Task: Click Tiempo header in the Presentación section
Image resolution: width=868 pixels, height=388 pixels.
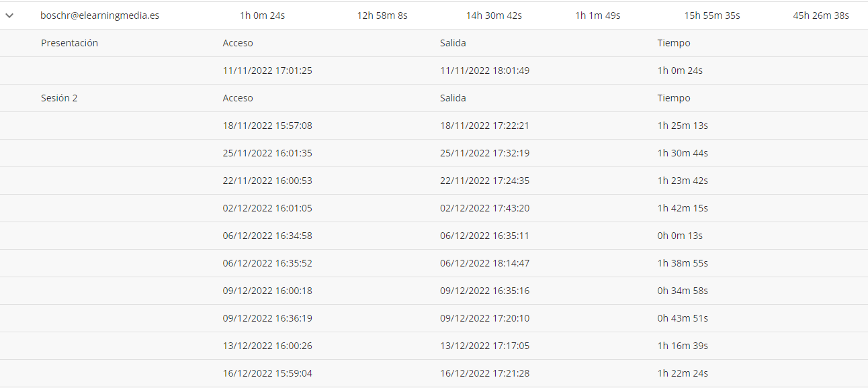Action: click(x=674, y=43)
